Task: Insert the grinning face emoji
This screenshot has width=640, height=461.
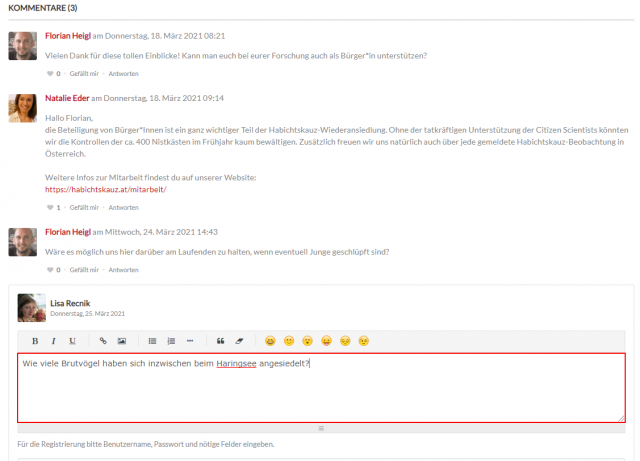Action: point(270,341)
